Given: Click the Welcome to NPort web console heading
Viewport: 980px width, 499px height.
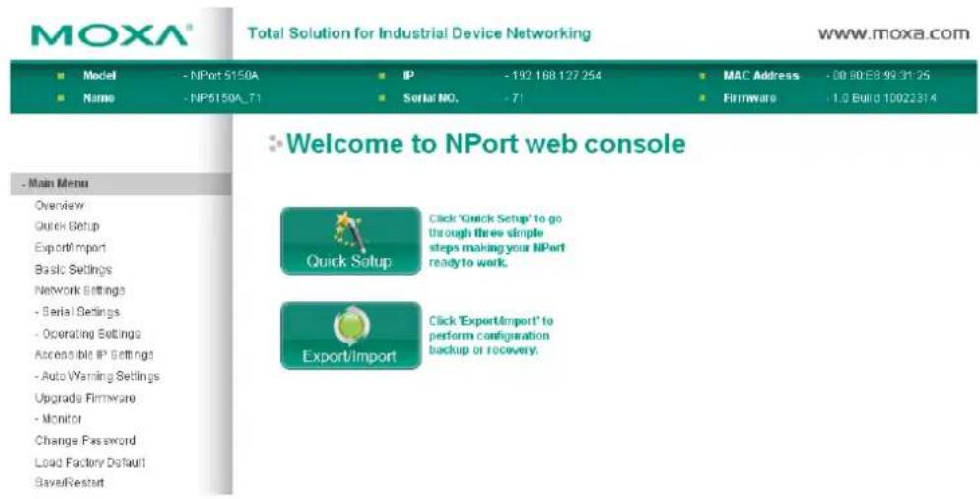Looking at the screenshot, I should (486, 145).
